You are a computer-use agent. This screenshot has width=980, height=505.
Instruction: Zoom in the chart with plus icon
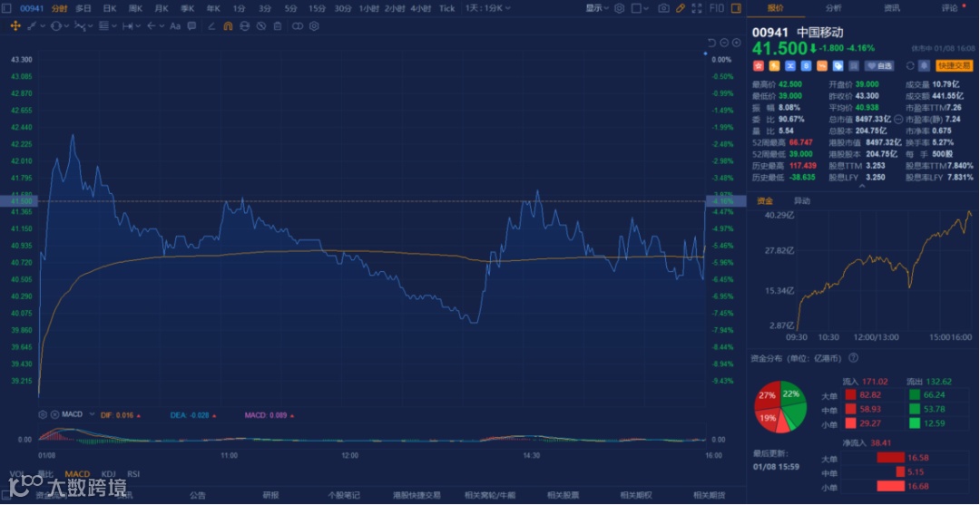(737, 43)
